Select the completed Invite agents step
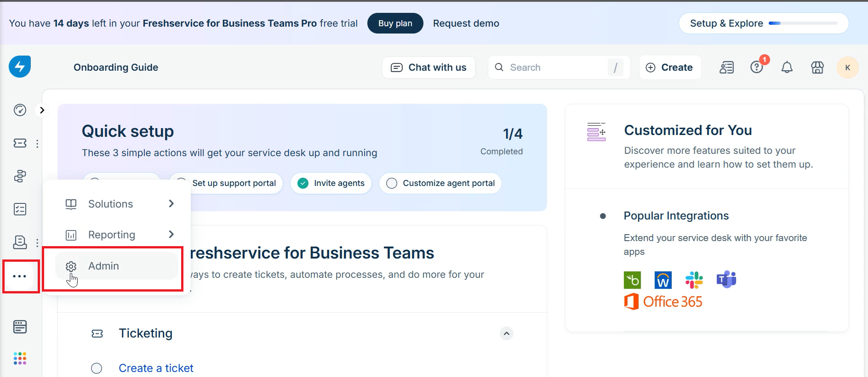Viewport: 868px width, 377px height. click(331, 183)
